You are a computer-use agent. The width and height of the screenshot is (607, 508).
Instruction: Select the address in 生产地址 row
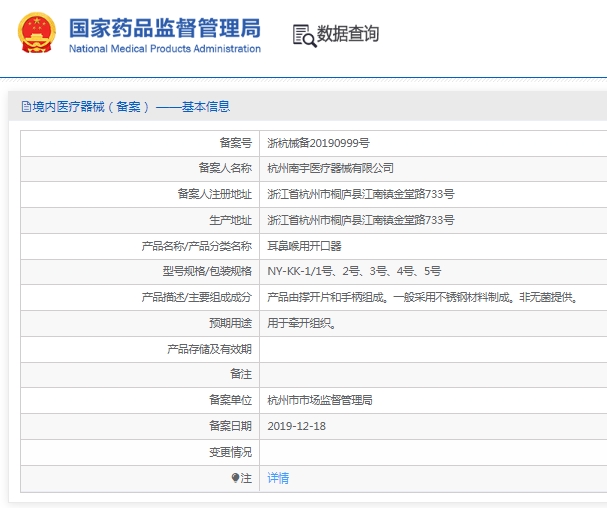(x=361, y=220)
